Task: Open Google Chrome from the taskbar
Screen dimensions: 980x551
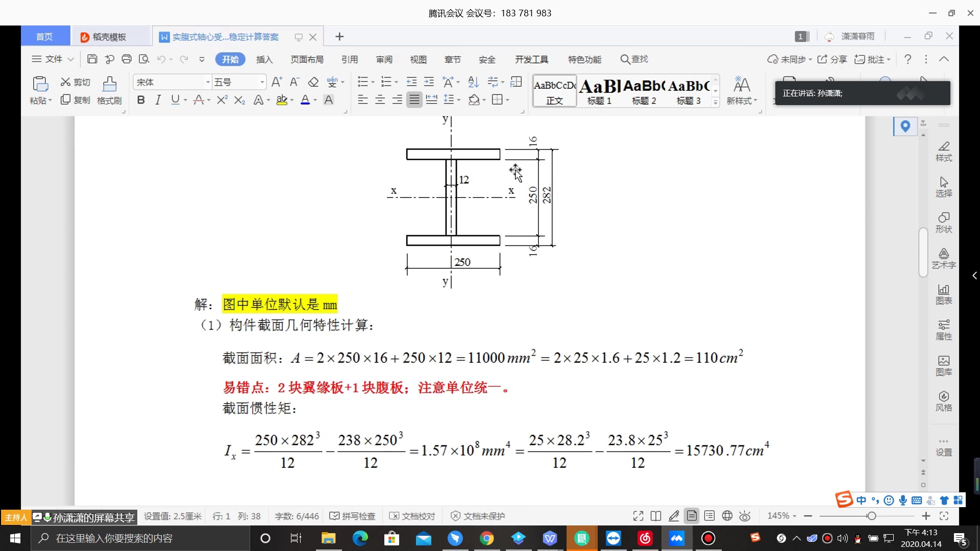Action: pyautogui.click(x=487, y=538)
